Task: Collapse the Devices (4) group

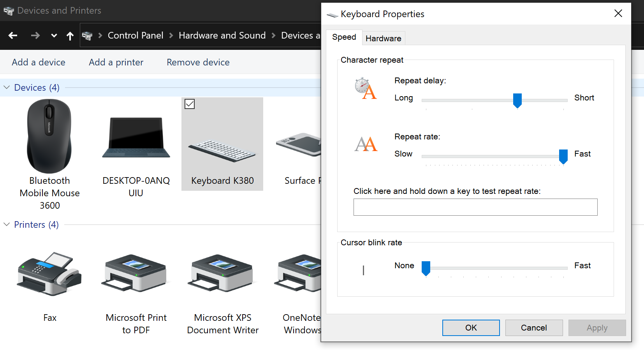Action: coord(7,88)
